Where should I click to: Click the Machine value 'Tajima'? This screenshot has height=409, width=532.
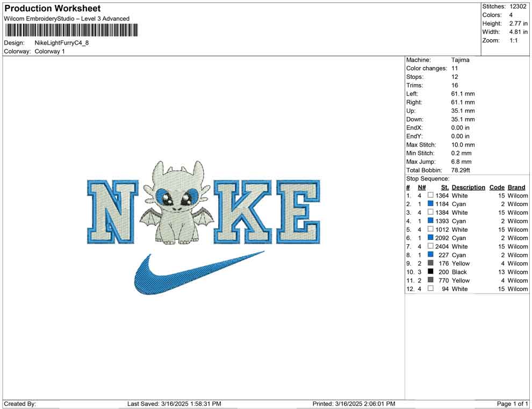(461, 60)
